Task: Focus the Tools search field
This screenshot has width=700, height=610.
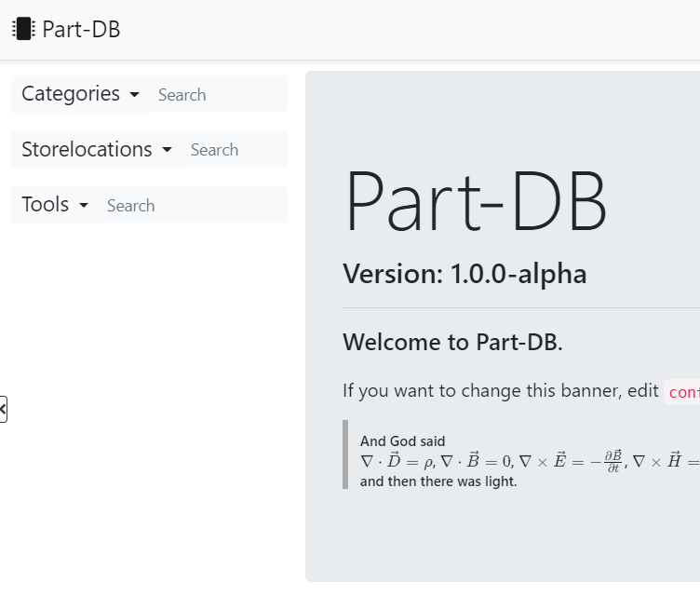Action: click(x=193, y=205)
